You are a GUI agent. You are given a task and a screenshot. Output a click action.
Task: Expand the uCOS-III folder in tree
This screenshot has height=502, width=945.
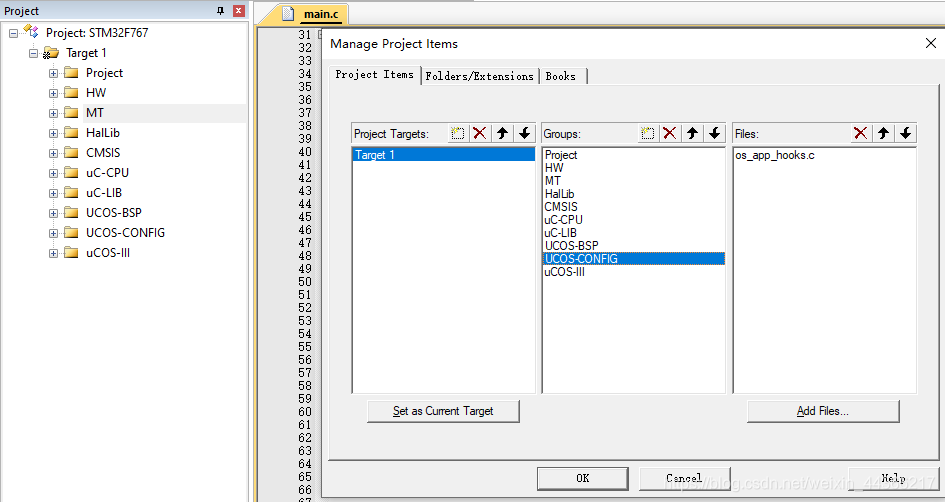[54, 254]
